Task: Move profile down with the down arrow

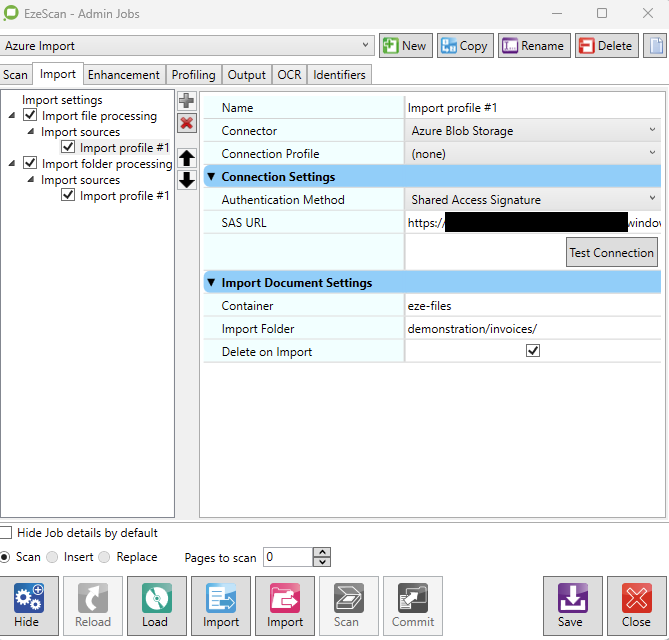Action: [x=186, y=180]
